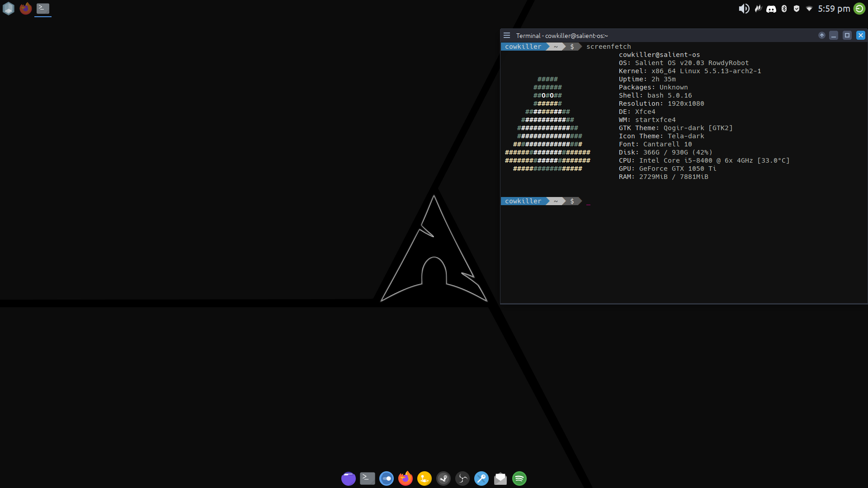Image resolution: width=868 pixels, height=488 pixels.
Task: Open the purple file manager in the dock
Action: click(349, 479)
